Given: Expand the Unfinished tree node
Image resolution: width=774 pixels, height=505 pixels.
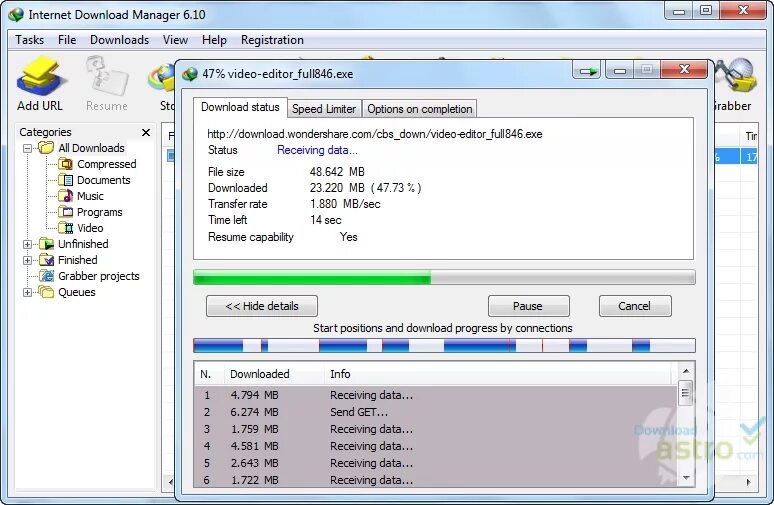Looking at the screenshot, I should click(28, 244).
